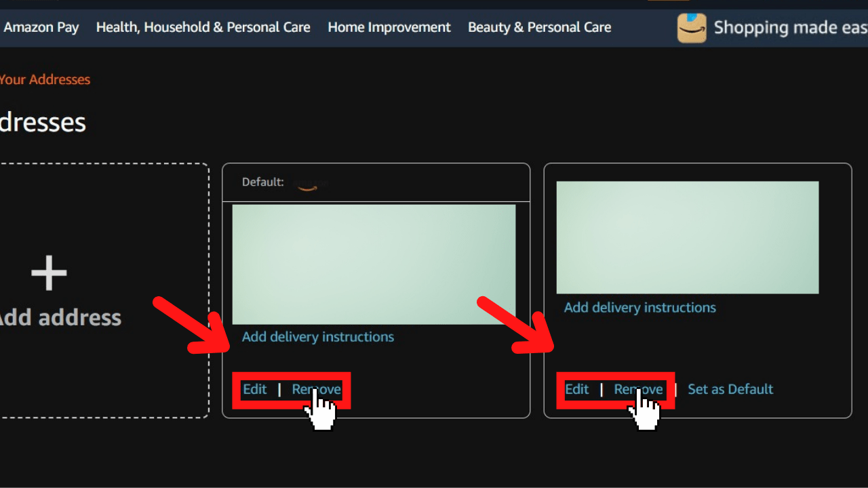Go to Home Improvement category

[389, 28]
